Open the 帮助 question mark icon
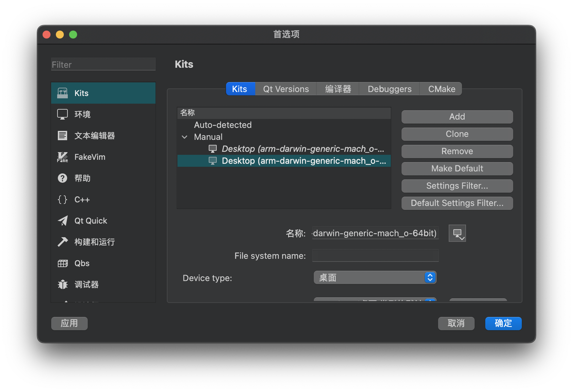 tap(62, 178)
